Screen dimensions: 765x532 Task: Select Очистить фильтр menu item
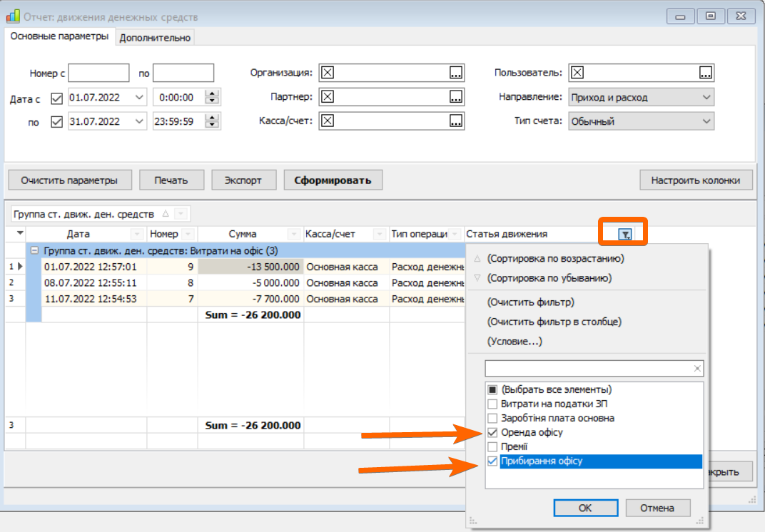click(x=531, y=302)
